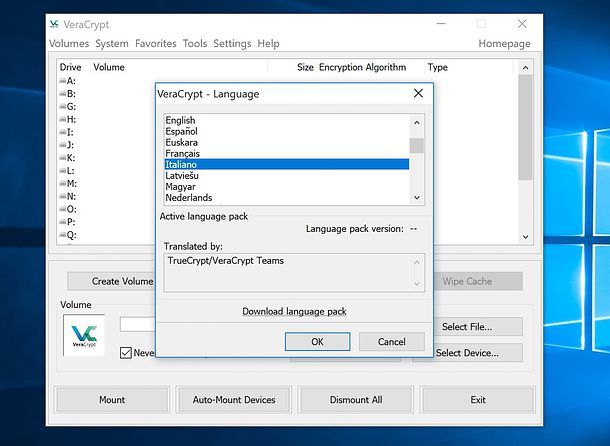Screen dimensions: 610x446
Task: Toggle the Never save history checkbox
Action: coord(126,353)
